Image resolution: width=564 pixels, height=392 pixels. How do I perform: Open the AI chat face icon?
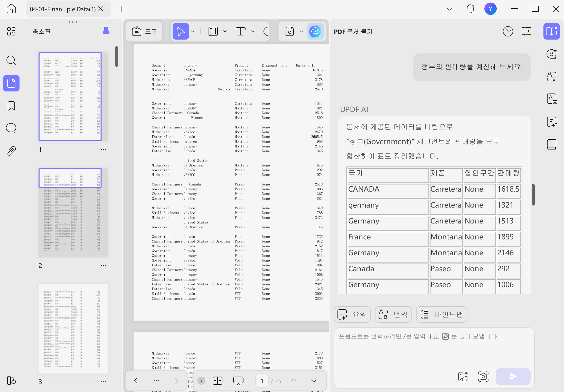point(552,54)
